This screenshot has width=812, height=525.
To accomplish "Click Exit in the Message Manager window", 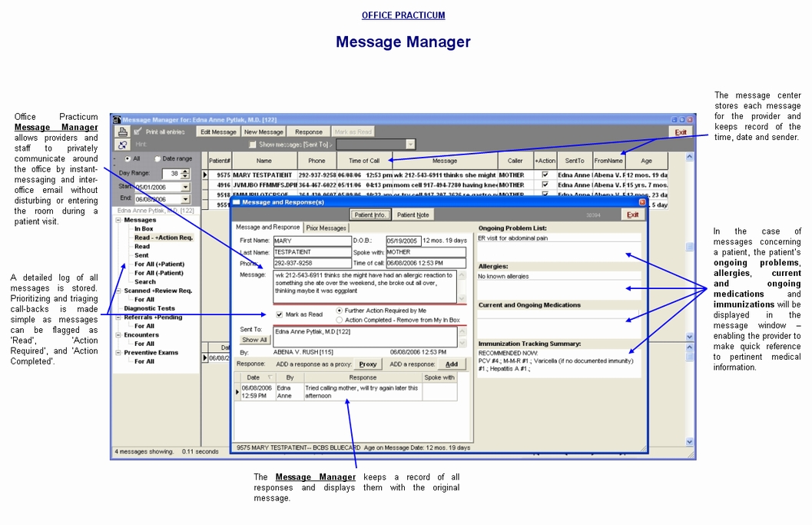I will click(681, 132).
